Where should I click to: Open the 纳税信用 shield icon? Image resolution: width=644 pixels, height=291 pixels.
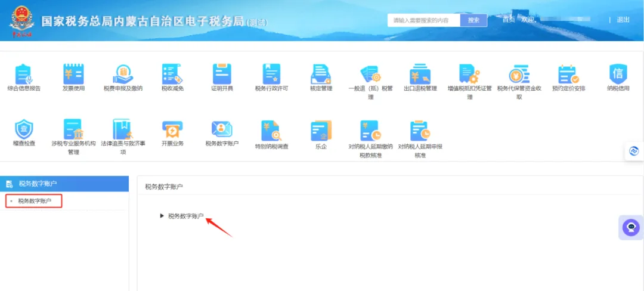point(618,75)
